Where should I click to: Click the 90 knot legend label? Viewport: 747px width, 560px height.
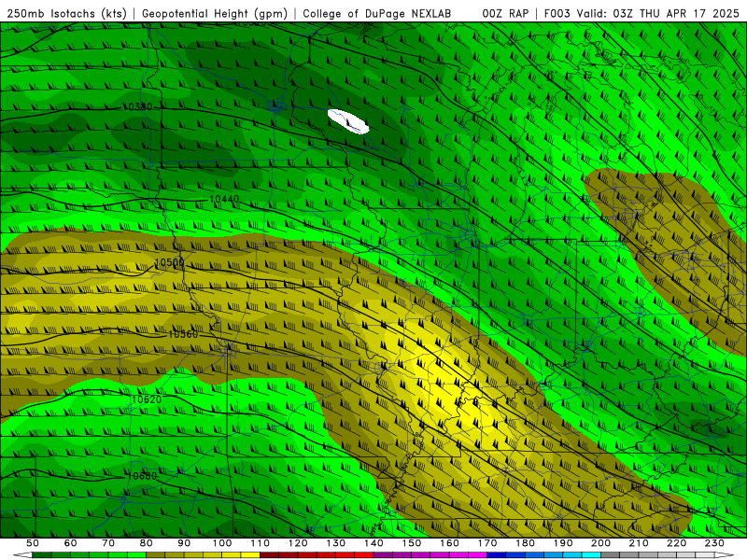click(x=184, y=543)
